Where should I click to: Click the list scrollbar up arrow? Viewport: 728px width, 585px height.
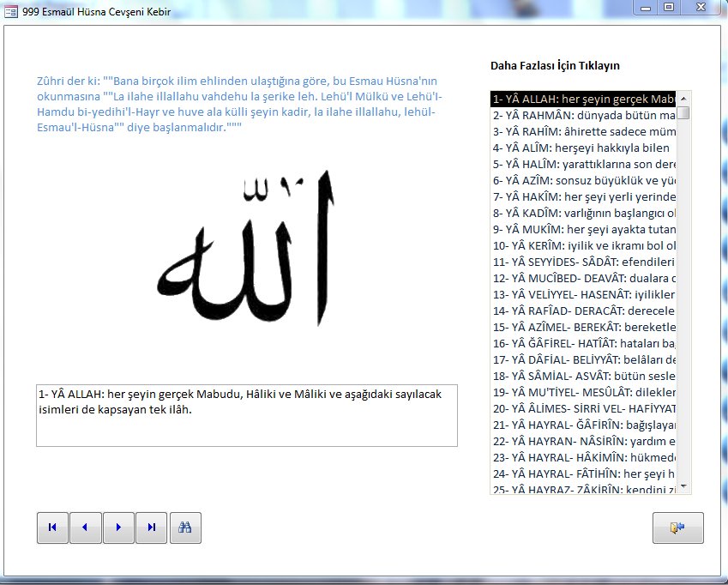click(x=683, y=98)
